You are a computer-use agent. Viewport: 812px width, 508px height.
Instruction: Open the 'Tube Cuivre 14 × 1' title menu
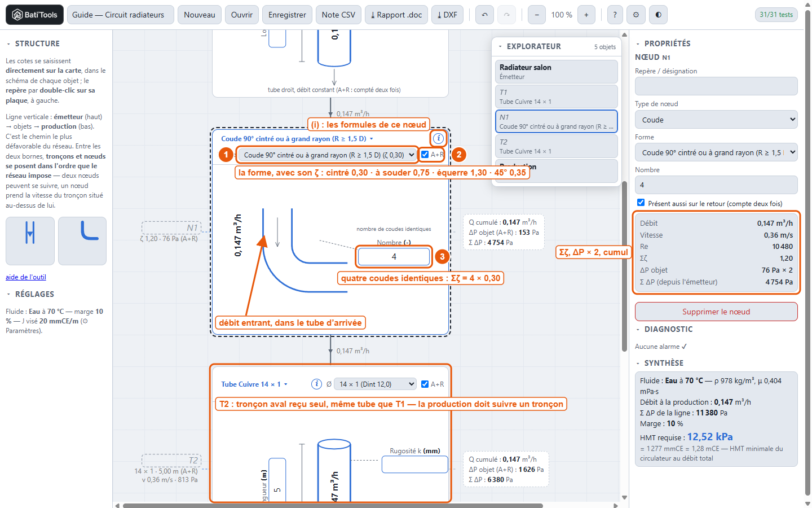tap(254, 384)
